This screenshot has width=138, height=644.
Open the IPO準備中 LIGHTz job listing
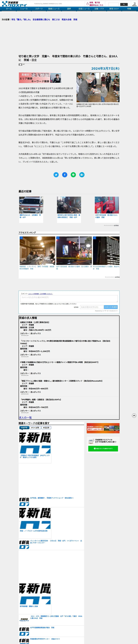[41, 399]
